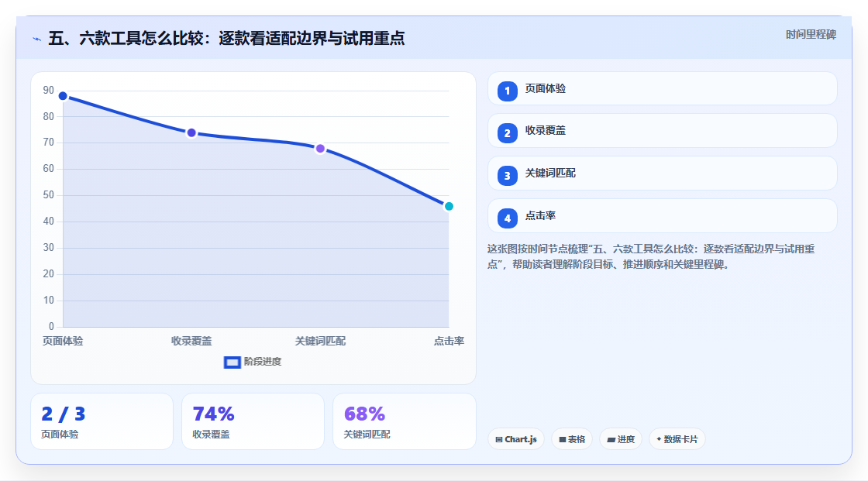The image size is (868, 481).
Task: Open the 进度 tag
Action: pyautogui.click(x=621, y=439)
